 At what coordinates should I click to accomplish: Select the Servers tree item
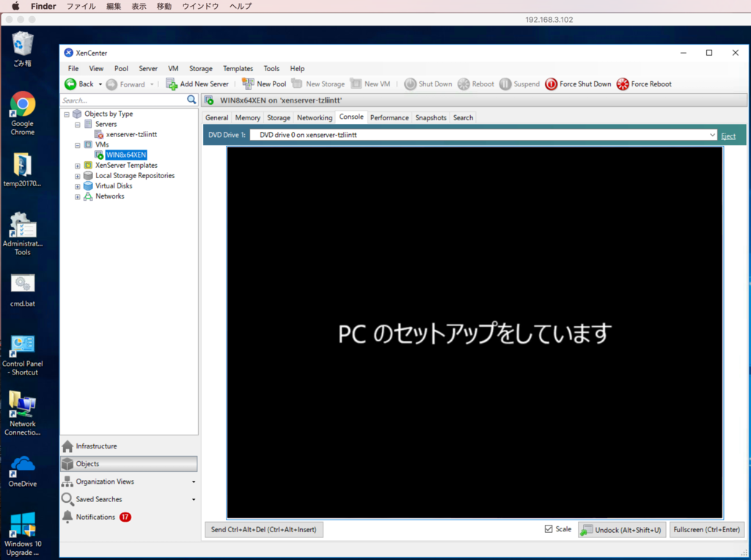106,124
